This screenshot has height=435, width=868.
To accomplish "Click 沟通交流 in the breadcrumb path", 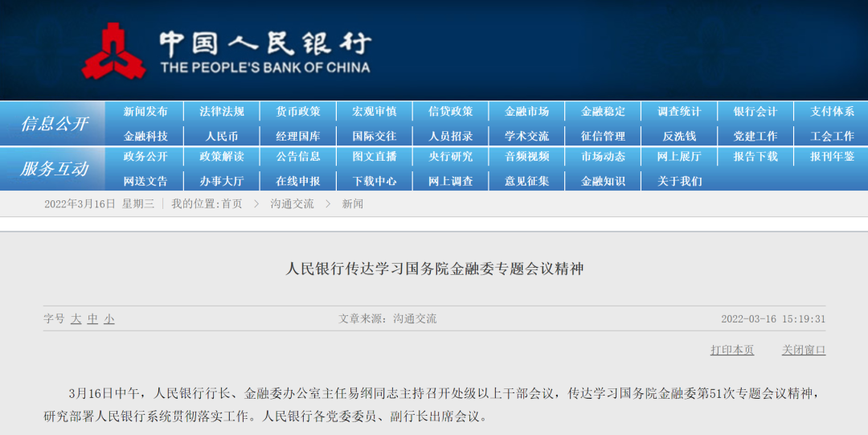I will (x=292, y=204).
